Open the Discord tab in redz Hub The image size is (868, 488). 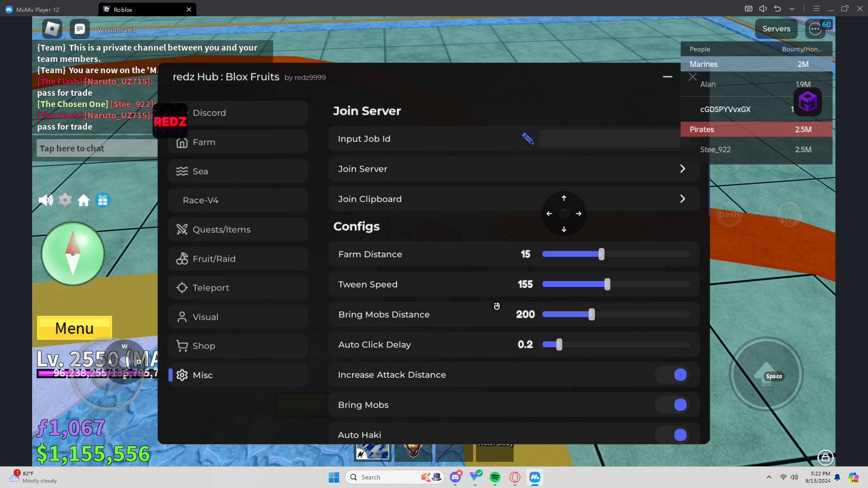[x=238, y=113]
